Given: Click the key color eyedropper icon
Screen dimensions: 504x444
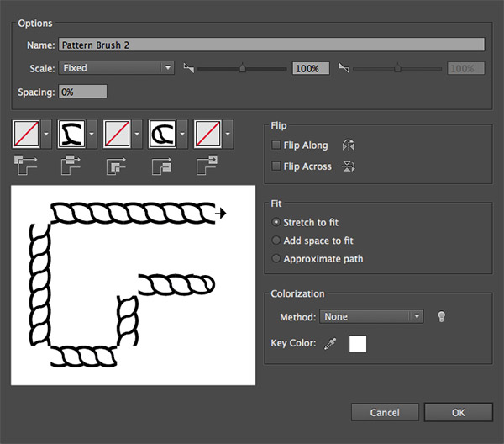Looking at the screenshot, I should (x=329, y=343).
